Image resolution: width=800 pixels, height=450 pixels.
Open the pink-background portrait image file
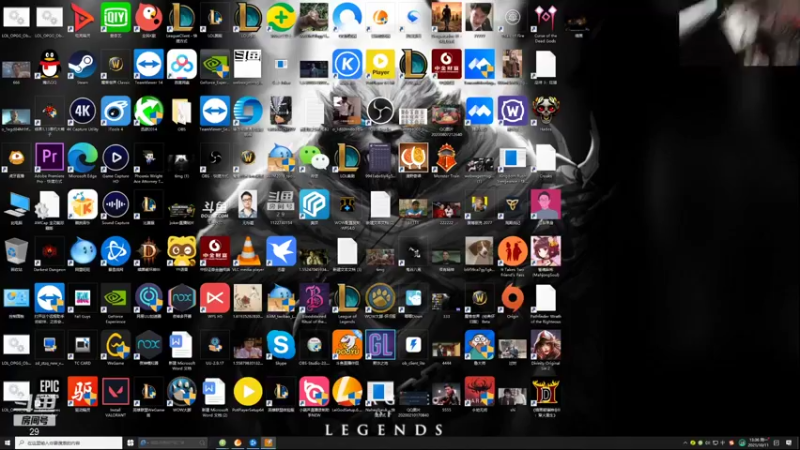(x=545, y=204)
